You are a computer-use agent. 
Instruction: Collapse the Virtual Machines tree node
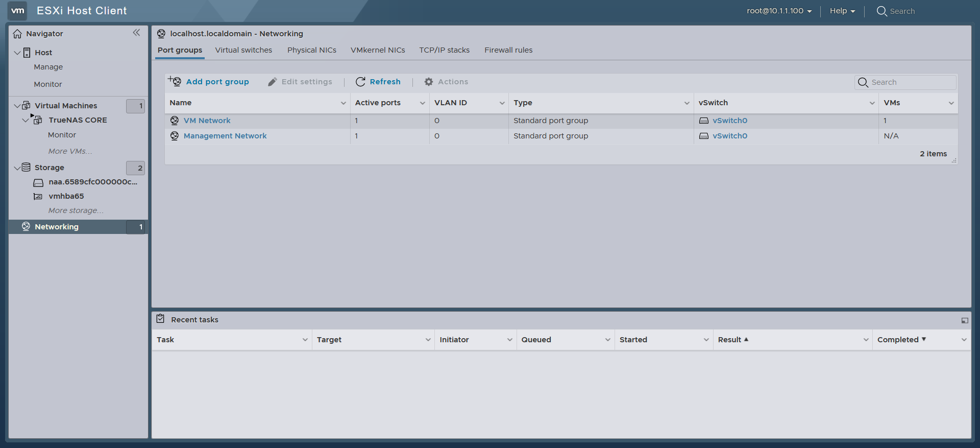(x=17, y=106)
